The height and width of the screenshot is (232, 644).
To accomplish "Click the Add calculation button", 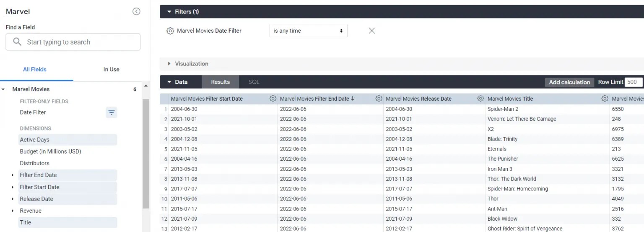I will pyautogui.click(x=569, y=82).
